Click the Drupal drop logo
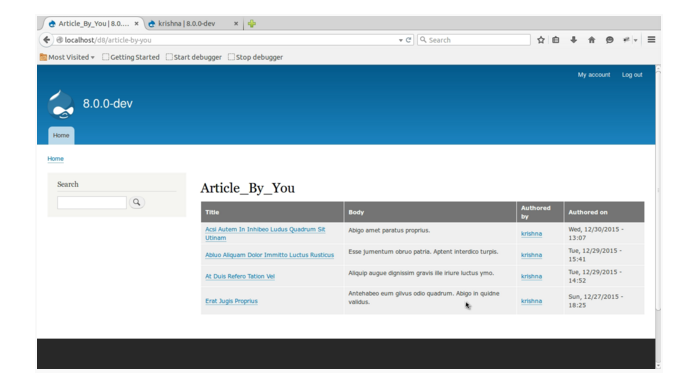The height and width of the screenshot is (387, 683). (x=61, y=105)
